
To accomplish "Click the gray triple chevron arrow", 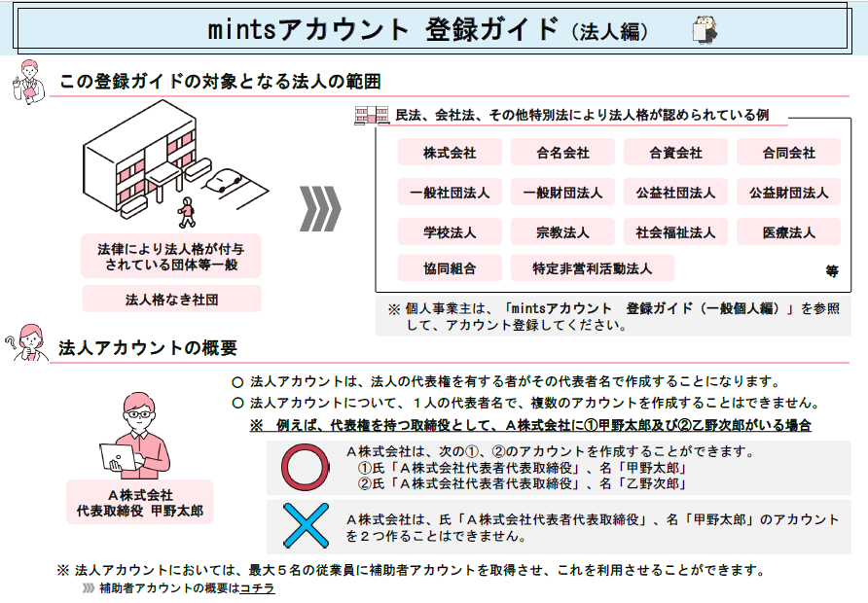I will (320, 208).
